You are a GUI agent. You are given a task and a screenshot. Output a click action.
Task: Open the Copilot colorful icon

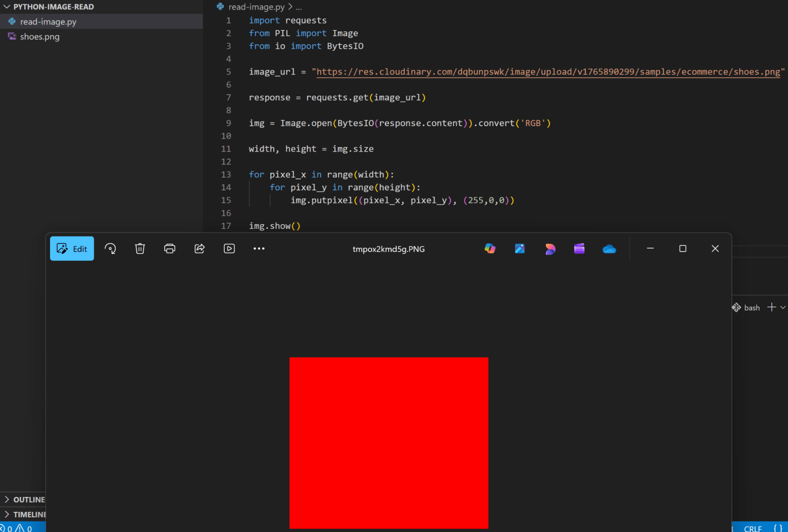(x=490, y=249)
